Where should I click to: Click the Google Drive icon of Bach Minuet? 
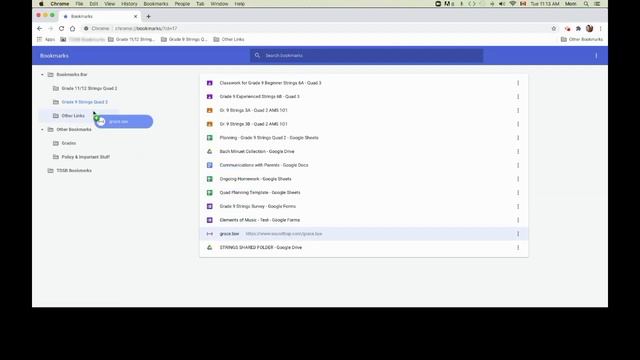(209, 151)
